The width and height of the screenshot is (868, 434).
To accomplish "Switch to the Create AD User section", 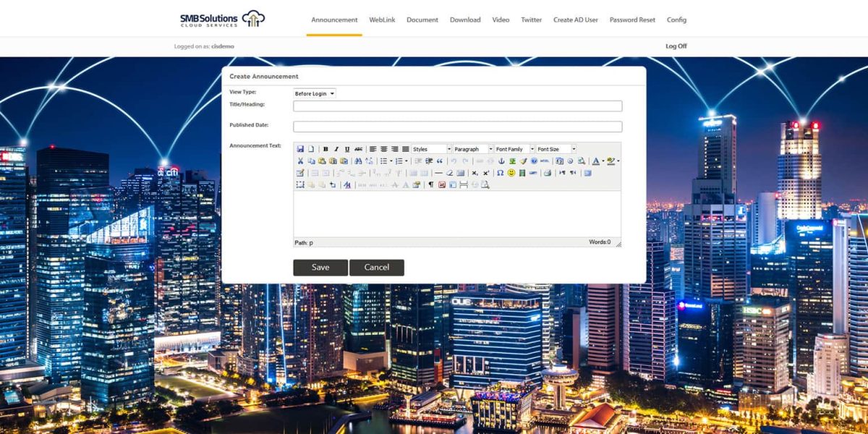I will pos(575,20).
